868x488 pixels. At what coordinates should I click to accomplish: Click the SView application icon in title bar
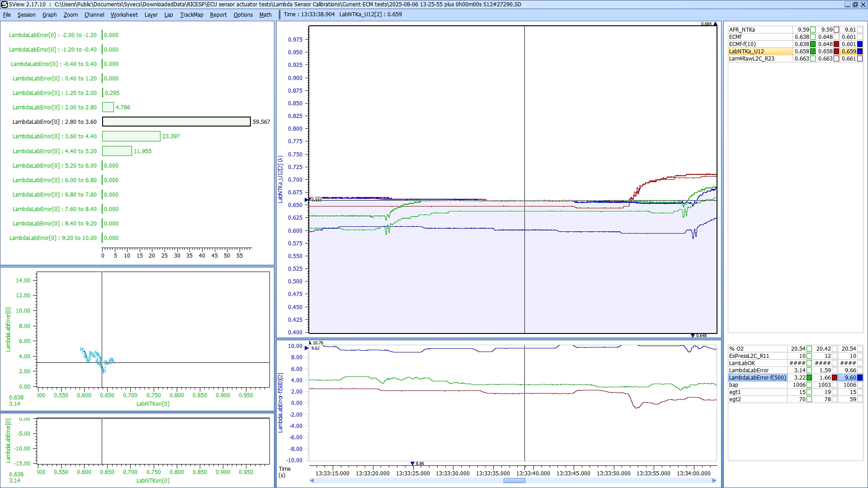pos(4,4)
